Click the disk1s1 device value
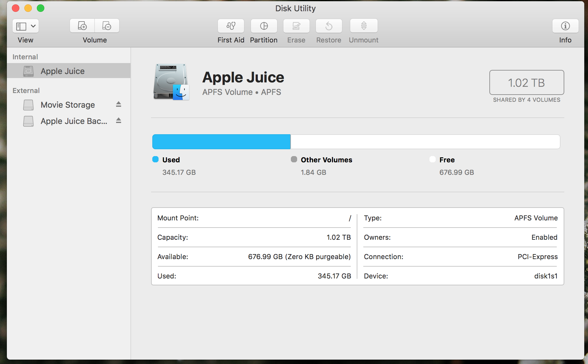 [x=546, y=276]
